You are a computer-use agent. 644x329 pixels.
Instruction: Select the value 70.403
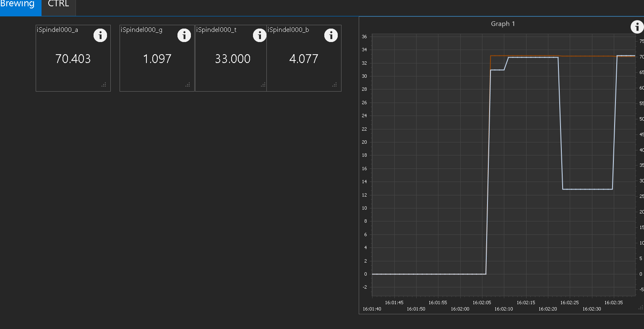73,59
